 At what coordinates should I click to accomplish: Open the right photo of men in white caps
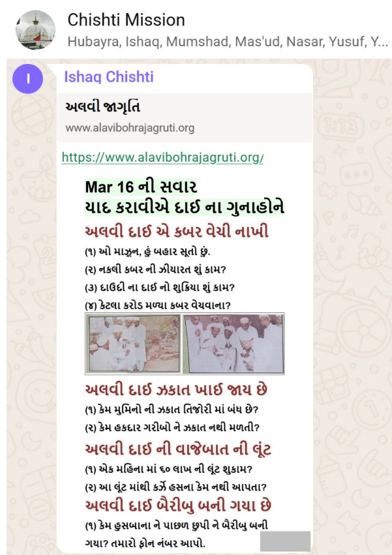(235, 344)
